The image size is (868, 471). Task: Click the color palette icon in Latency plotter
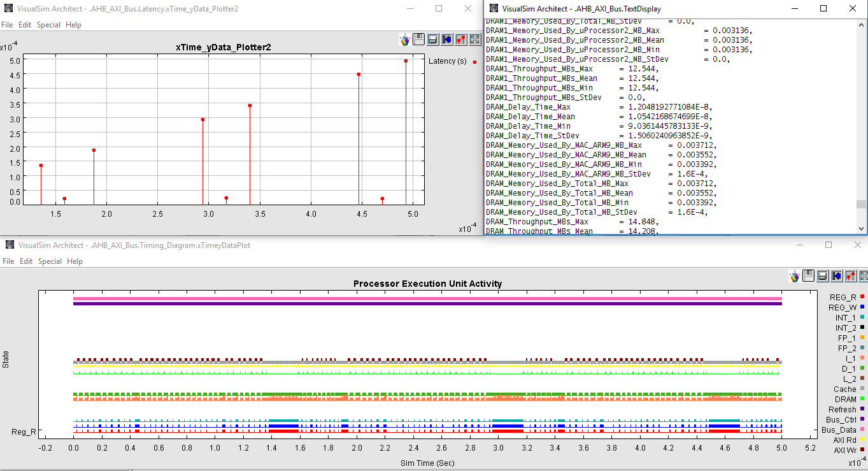pos(404,40)
